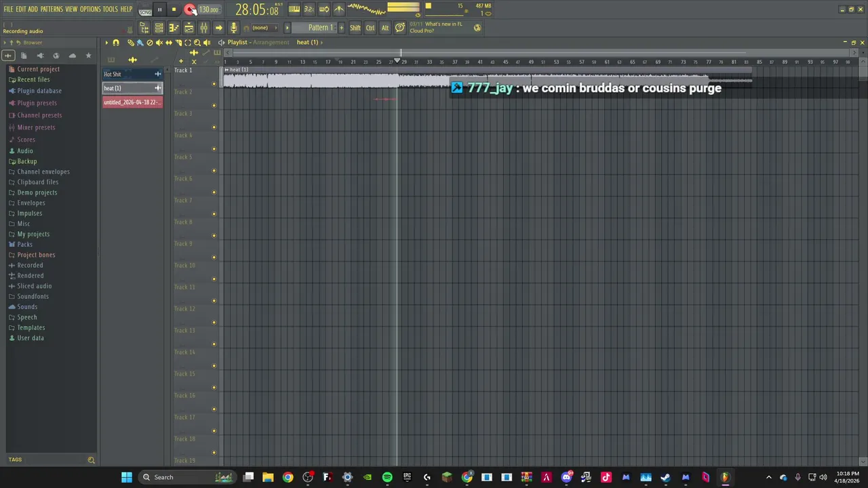868x488 pixels.
Task: Expand the Sounds folder in browser
Action: (x=22, y=306)
